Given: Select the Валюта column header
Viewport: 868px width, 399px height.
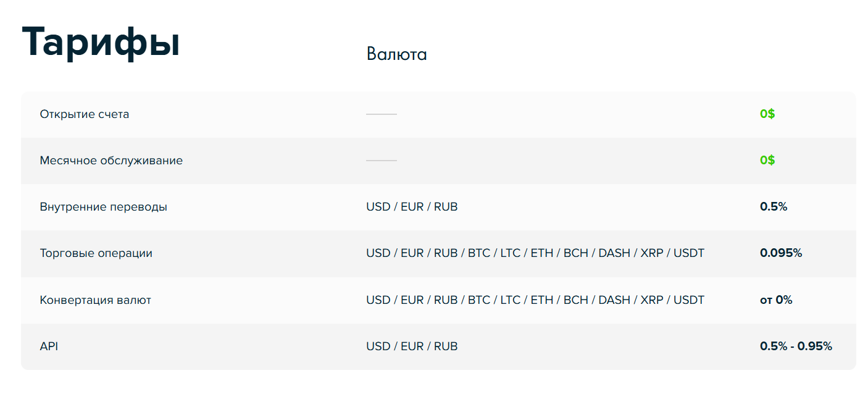Looking at the screenshot, I should click(x=396, y=54).
